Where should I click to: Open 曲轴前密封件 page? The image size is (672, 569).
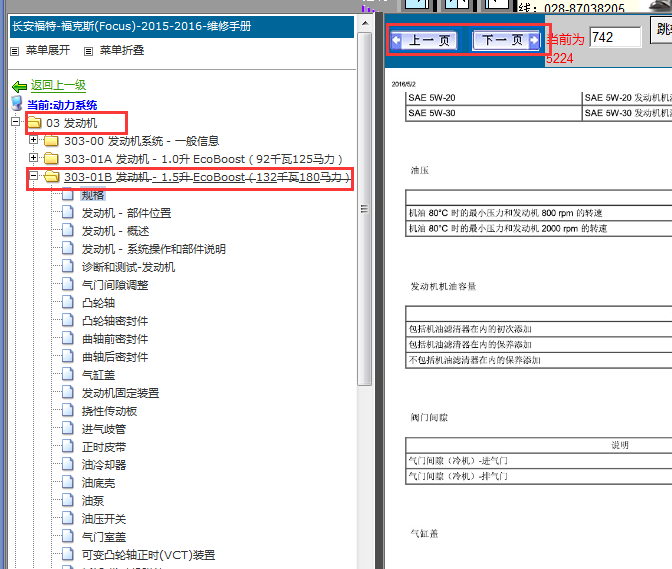[x=115, y=339]
